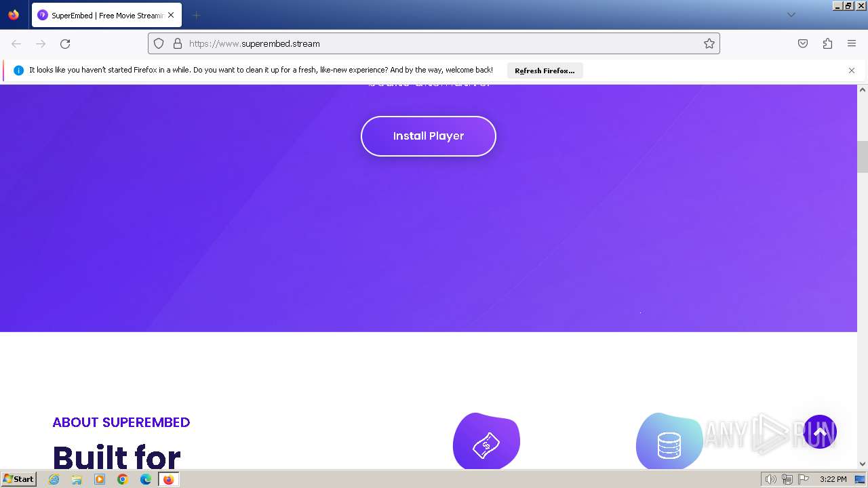Viewport: 868px width, 488px height.
Task: Click the money bill feature icon
Action: click(x=486, y=441)
